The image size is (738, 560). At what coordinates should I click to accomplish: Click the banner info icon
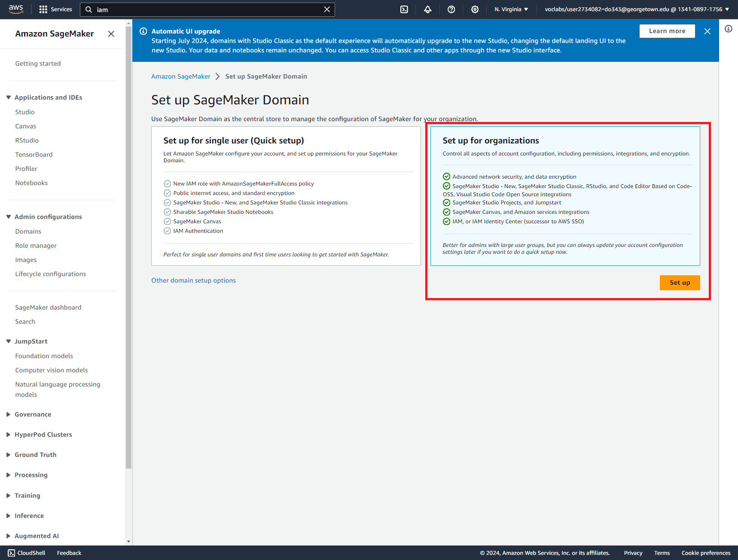pos(143,31)
